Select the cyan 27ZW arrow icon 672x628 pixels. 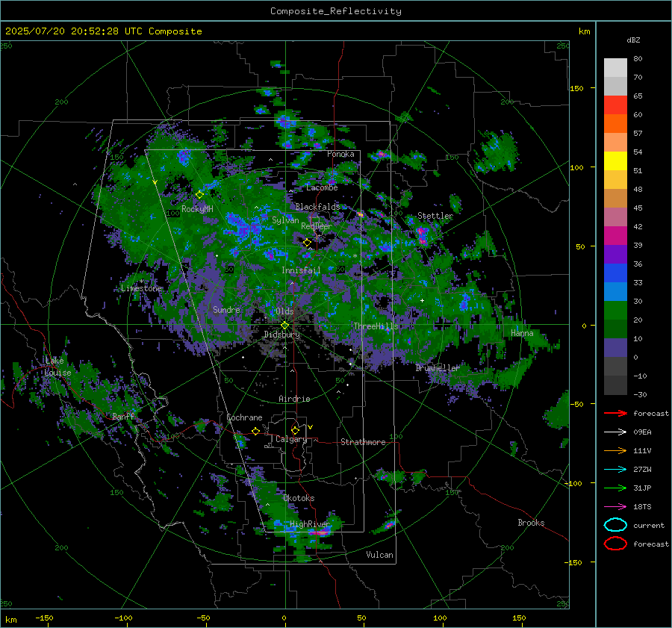615,470
